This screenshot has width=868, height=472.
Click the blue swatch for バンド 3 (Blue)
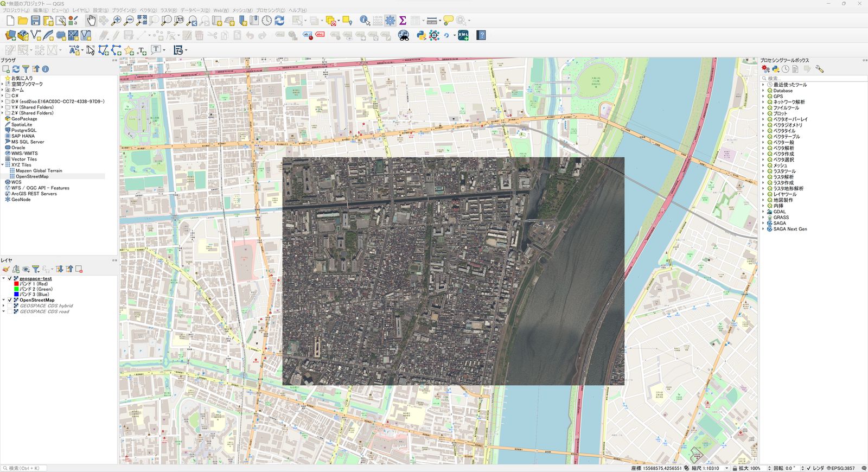(x=16, y=295)
